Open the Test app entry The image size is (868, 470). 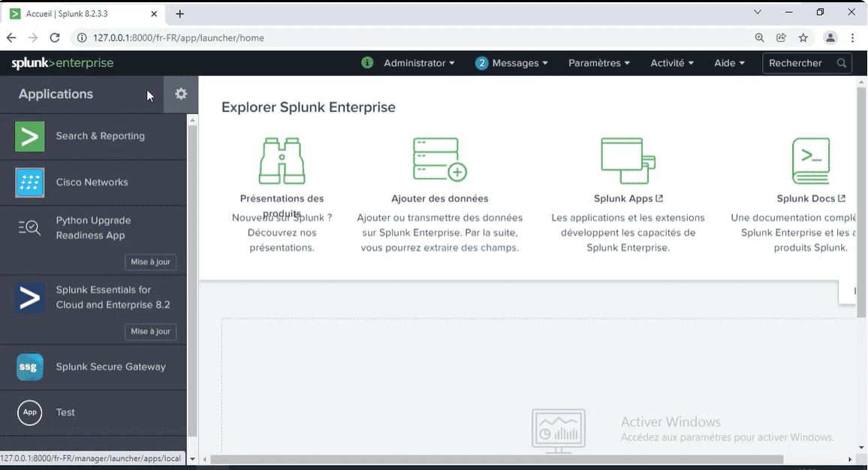point(94,412)
